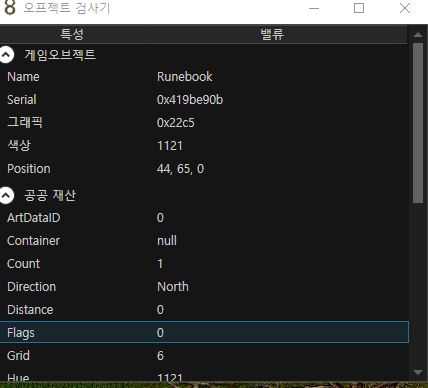Select the Direction property label
Screen dimensions: 428x388
click(x=32, y=287)
